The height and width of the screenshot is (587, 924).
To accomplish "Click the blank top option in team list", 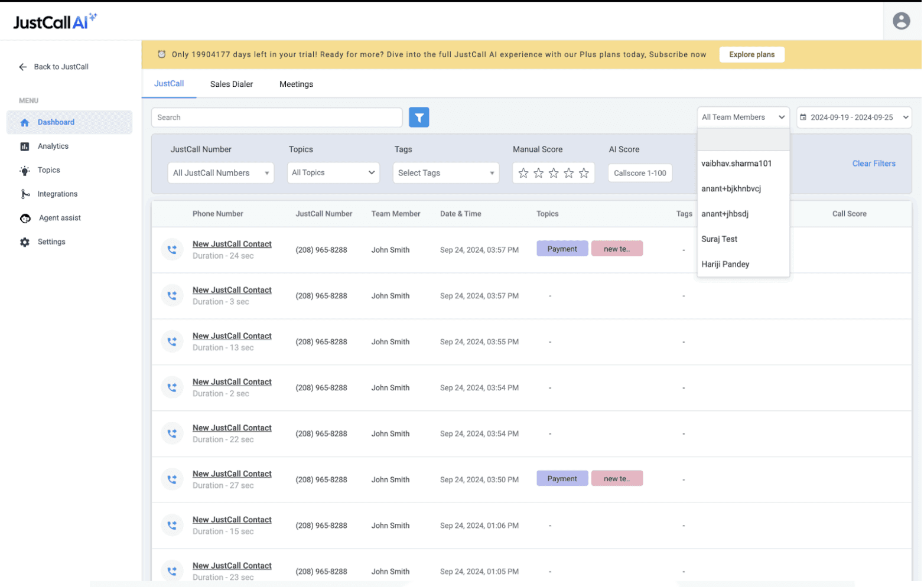I will pyautogui.click(x=744, y=141).
